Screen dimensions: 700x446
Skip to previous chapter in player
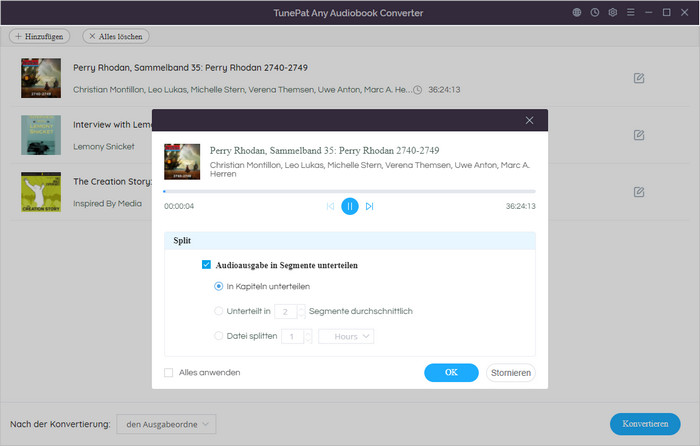pos(330,206)
